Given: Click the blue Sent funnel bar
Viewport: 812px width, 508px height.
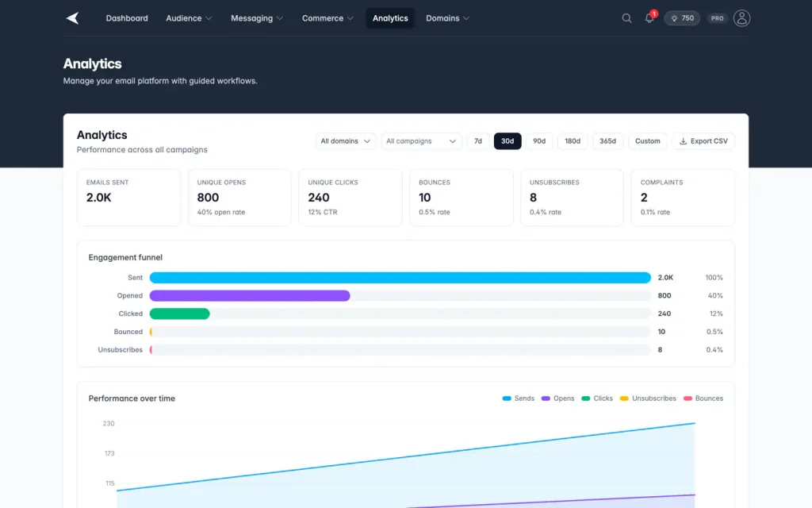Looking at the screenshot, I should click(400, 278).
